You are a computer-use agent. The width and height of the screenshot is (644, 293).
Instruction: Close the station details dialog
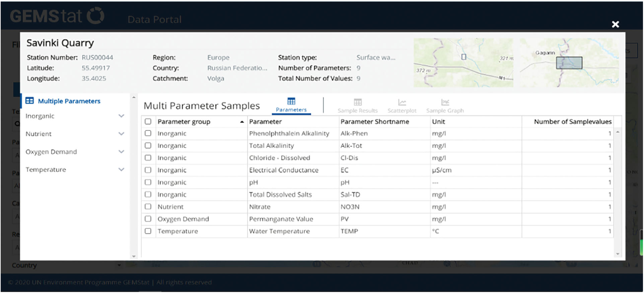point(615,24)
